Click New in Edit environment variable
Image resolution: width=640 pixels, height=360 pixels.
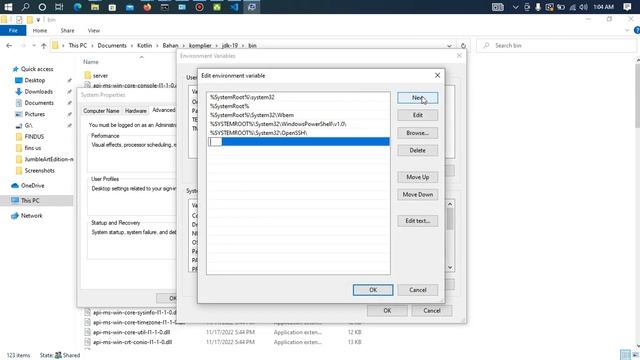click(x=418, y=98)
